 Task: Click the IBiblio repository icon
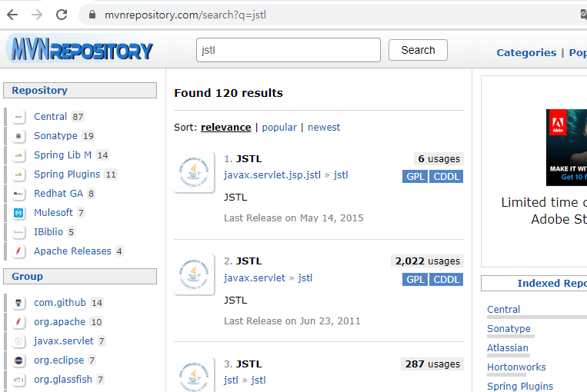tap(18, 232)
